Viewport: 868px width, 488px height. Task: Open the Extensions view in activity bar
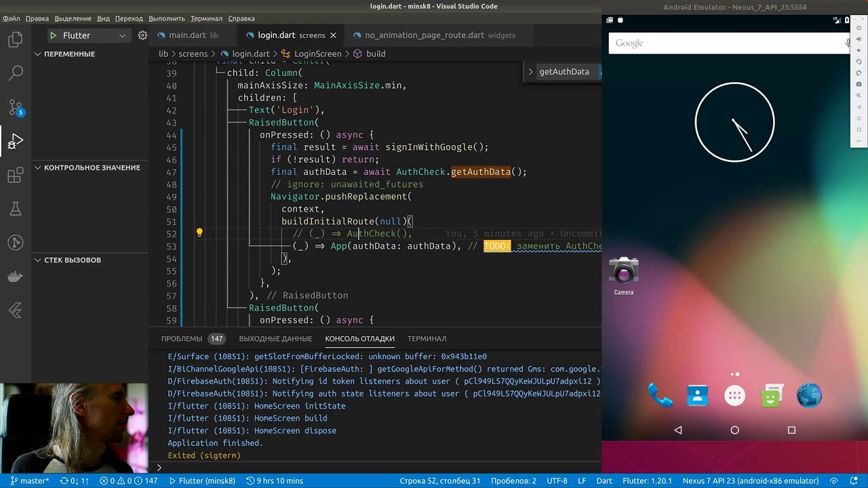pyautogui.click(x=15, y=176)
